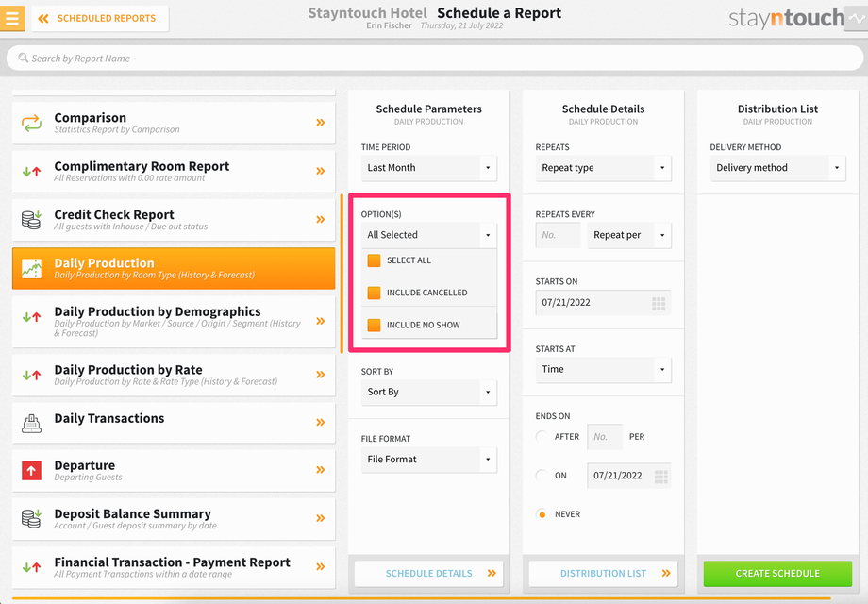Screen dimensions: 868x604
Task: Click the chevron on Deposit Balance Summary
Action: coord(321,518)
